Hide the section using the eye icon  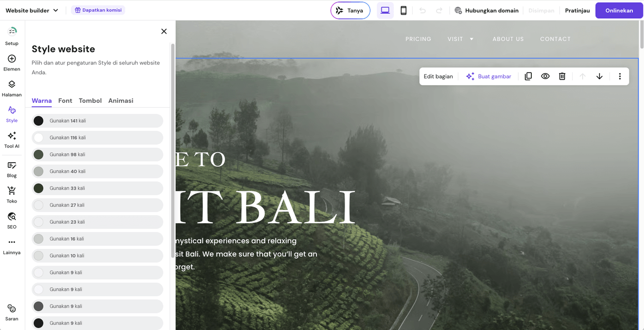[545, 76]
